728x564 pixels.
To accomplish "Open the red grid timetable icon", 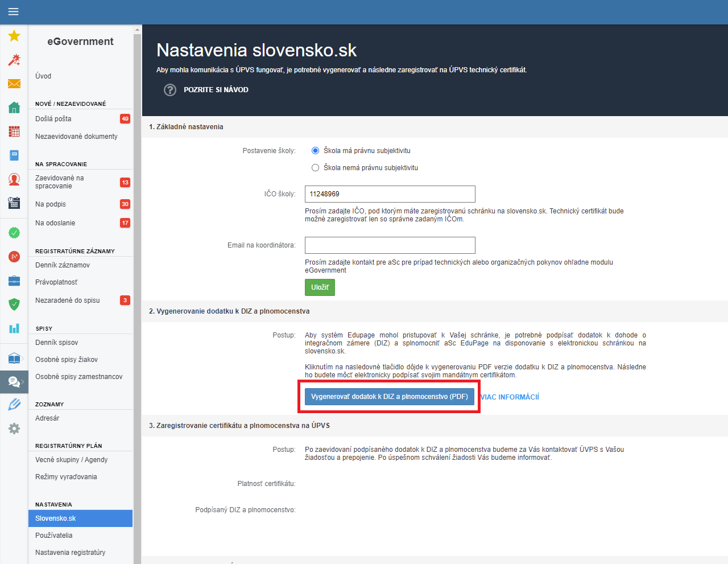I will point(14,131).
